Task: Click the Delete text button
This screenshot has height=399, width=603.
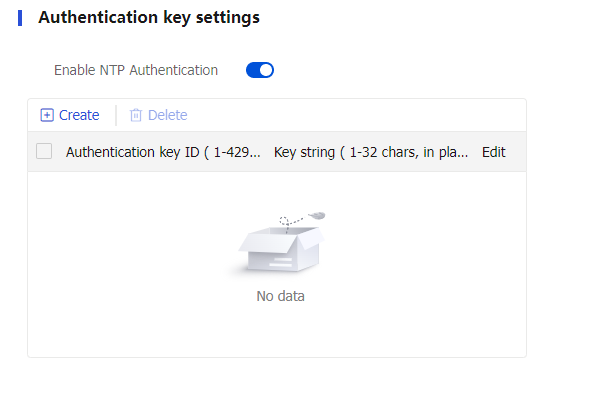Action: pos(168,115)
